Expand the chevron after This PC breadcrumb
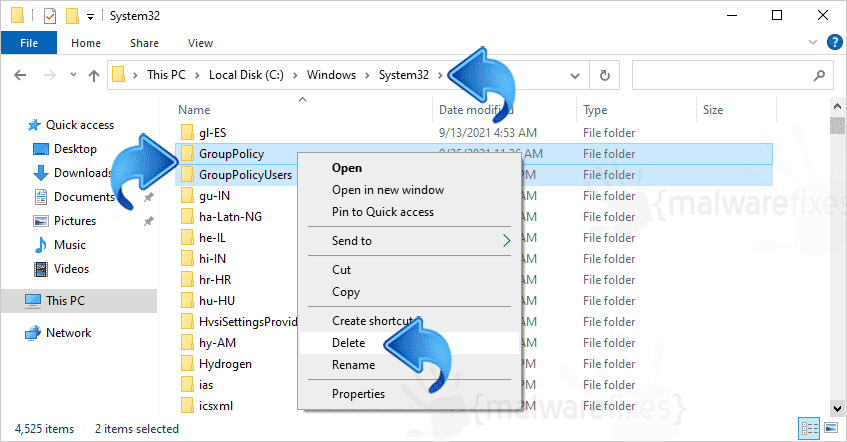The width and height of the screenshot is (847, 442). click(x=198, y=75)
